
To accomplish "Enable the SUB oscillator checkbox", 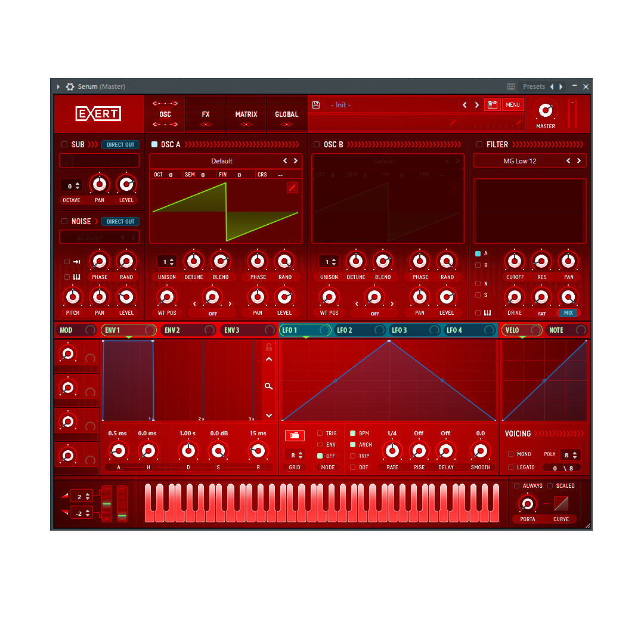I will coord(64,144).
